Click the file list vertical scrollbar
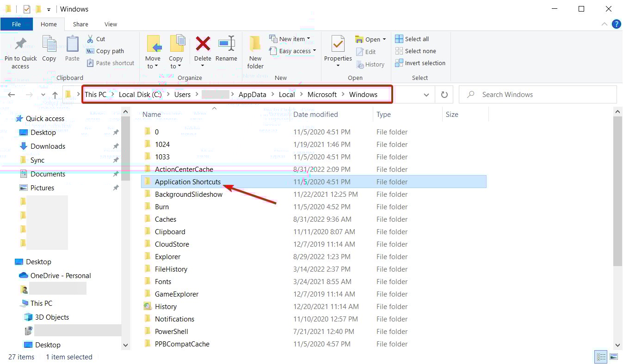623x364 pixels. tap(618, 190)
